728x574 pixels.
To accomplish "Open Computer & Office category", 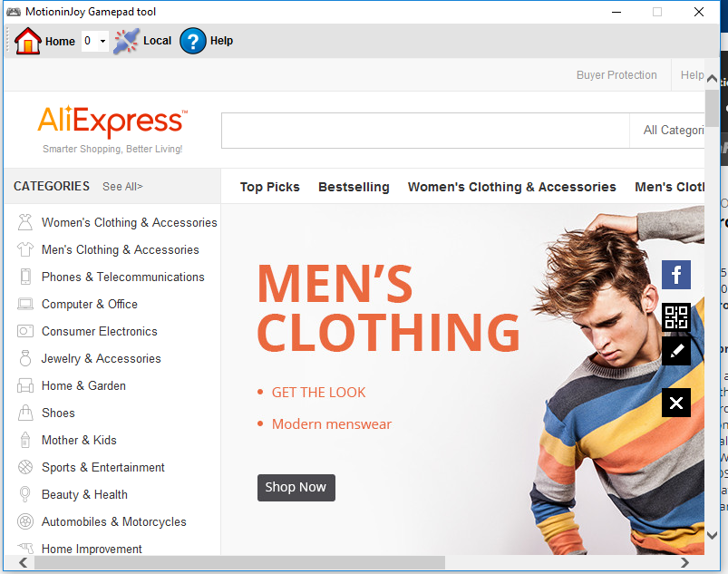I will click(90, 304).
